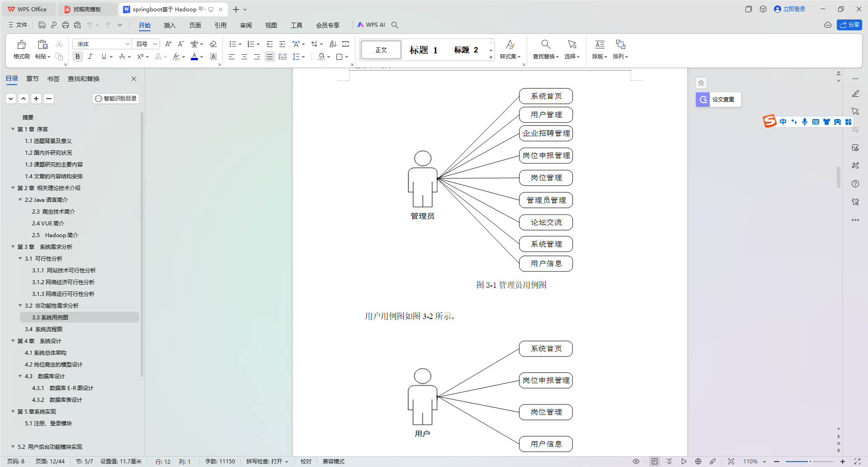Toggle Align Left paragraph alignment
Image resolution: width=868 pixels, height=467 pixels.
[x=231, y=57]
